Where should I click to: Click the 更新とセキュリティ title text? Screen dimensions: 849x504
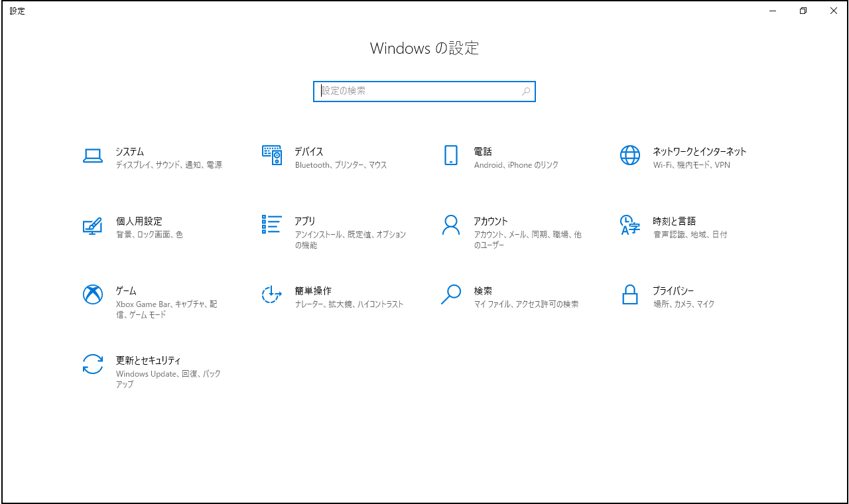tap(149, 361)
